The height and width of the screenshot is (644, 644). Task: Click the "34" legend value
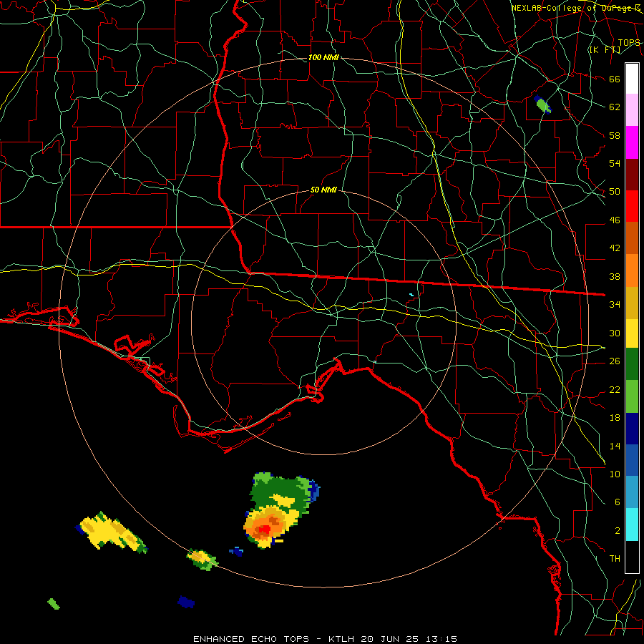tap(615, 304)
